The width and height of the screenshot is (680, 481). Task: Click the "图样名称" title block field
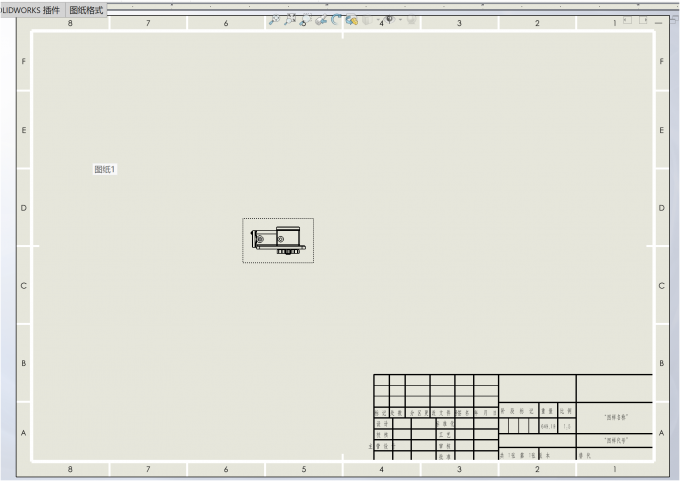coord(616,417)
